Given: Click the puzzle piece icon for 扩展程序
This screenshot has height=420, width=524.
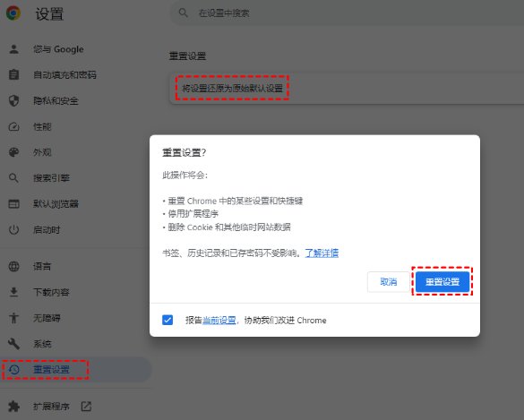Looking at the screenshot, I should point(13,407).
